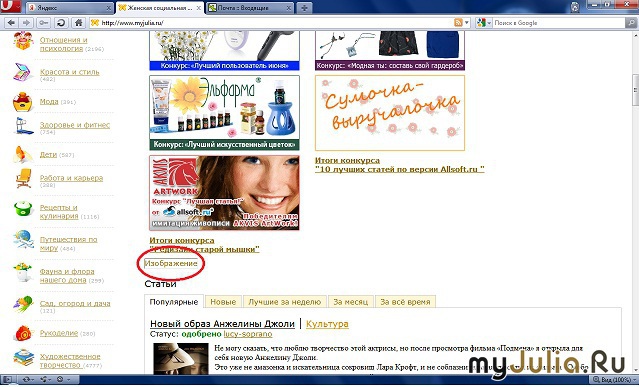Open the Красота и стиль category link
This screenshot has width=639, height=387.
pyautogui.click(x=70, y=72)
